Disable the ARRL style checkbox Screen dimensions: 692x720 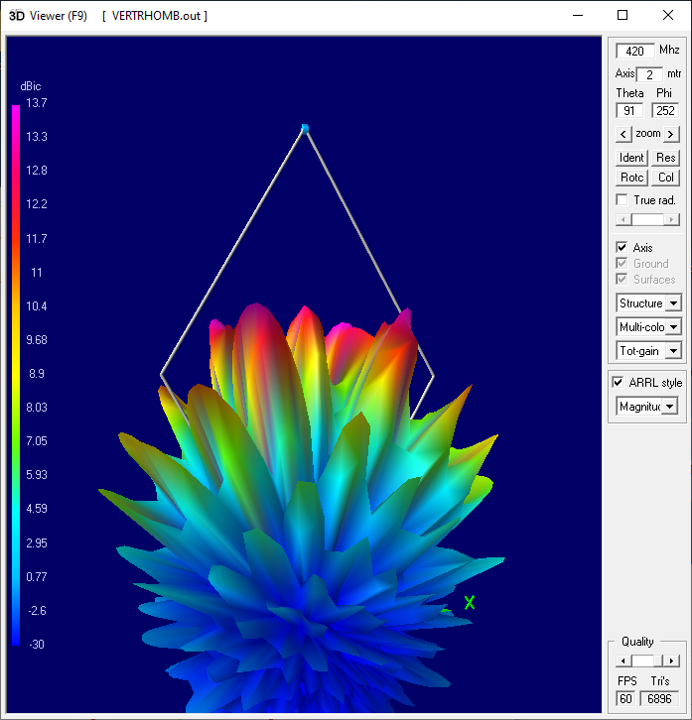click(618, 382)
